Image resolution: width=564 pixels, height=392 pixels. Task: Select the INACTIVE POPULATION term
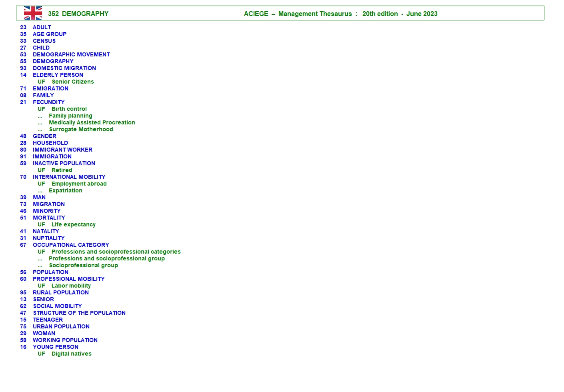pos(64,163)
